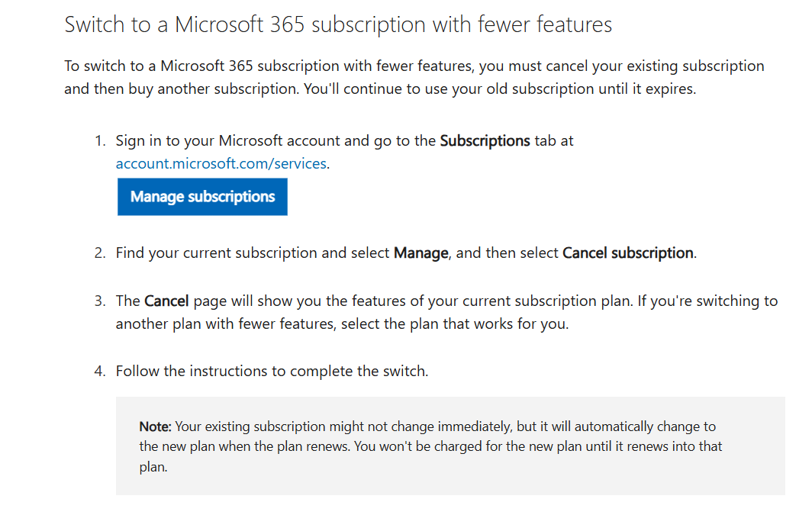Click the bold Note label in gray box
Screen dimensions: 812x531
point(156,427)
